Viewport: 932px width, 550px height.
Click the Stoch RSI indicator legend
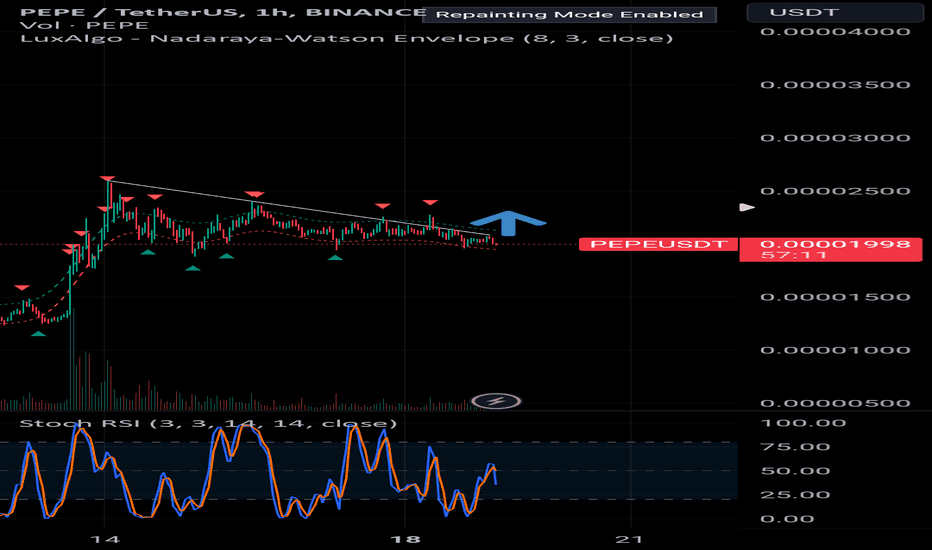(208, 423)
